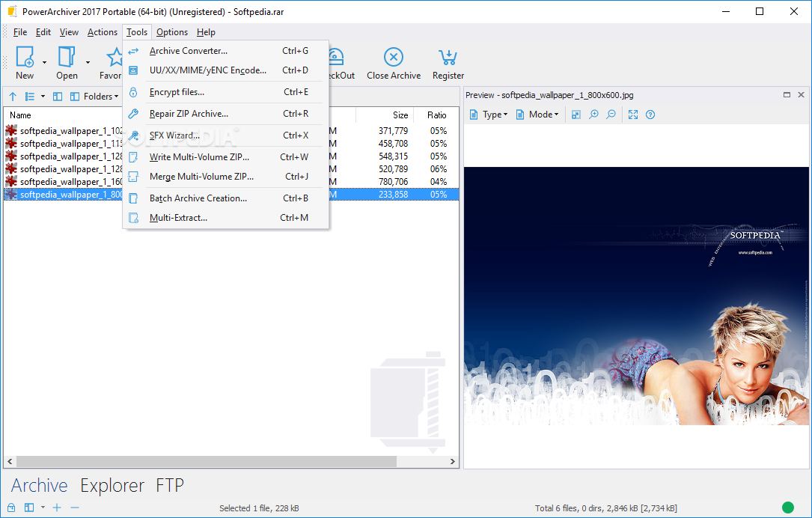Click the fit-to-window icon in Preview
Screen dimensions: 812x518
[x=576, y=115]
